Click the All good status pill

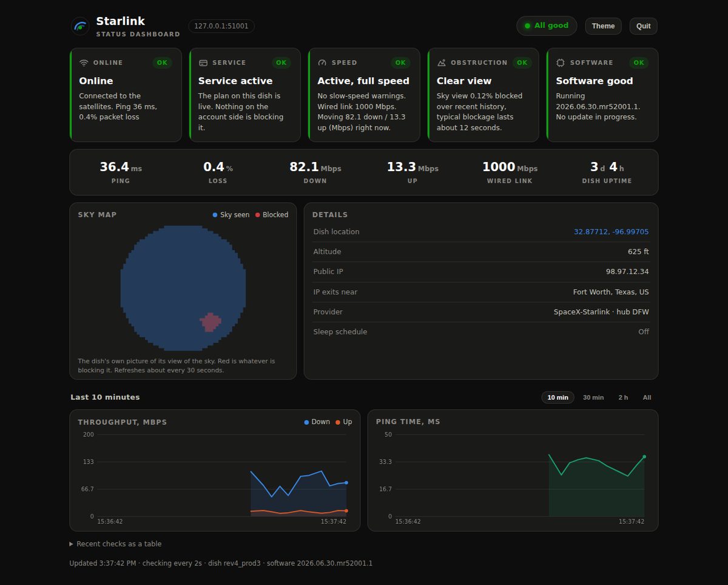click(x=547, y=25)
